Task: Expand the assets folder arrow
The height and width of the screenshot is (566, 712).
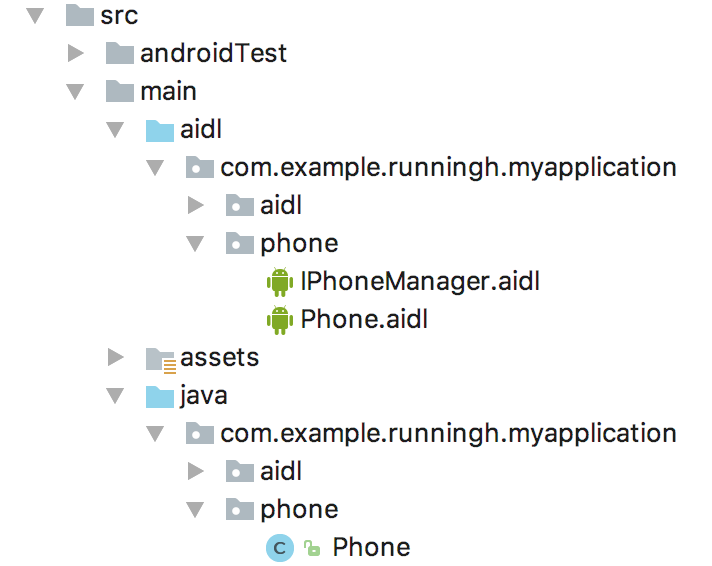Action: click(x=116, y=358)
